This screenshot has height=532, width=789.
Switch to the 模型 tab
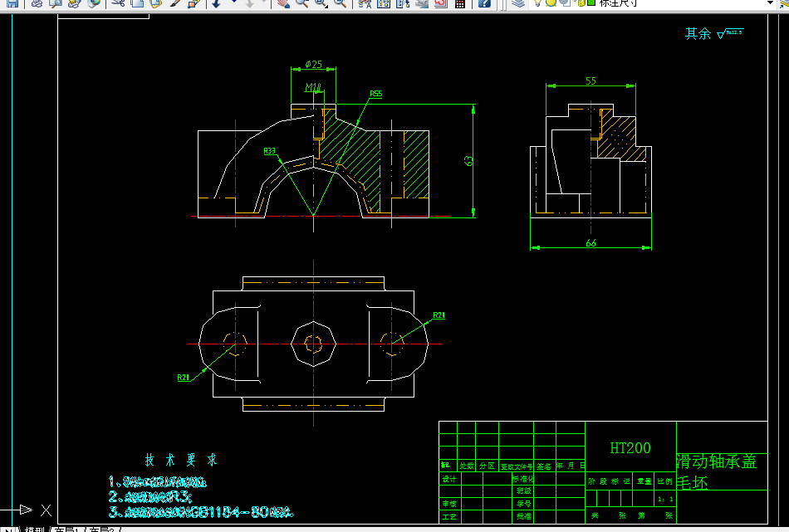[x=35, y=530]
